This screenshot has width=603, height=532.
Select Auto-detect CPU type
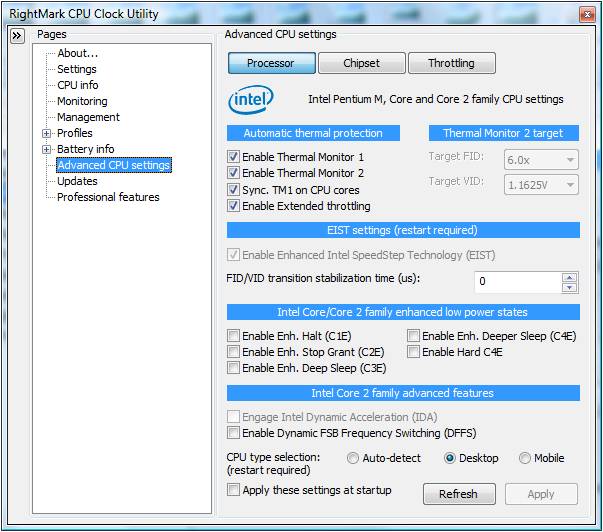[x=352, y=458]
